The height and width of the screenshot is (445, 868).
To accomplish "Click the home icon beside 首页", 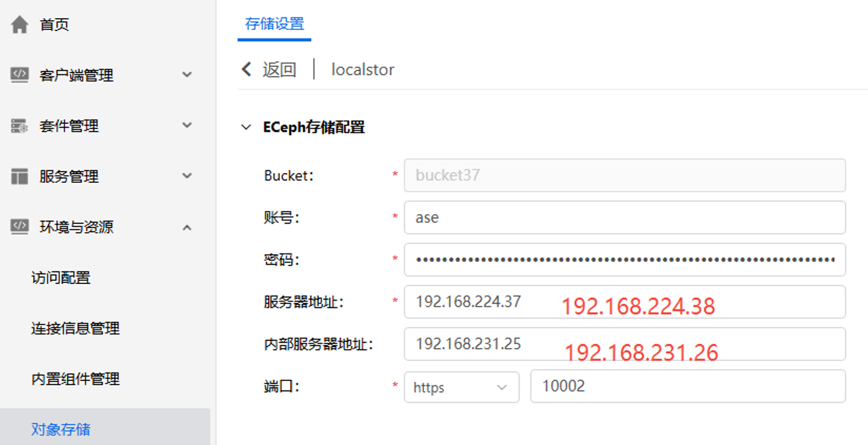I will coord(20,25).
